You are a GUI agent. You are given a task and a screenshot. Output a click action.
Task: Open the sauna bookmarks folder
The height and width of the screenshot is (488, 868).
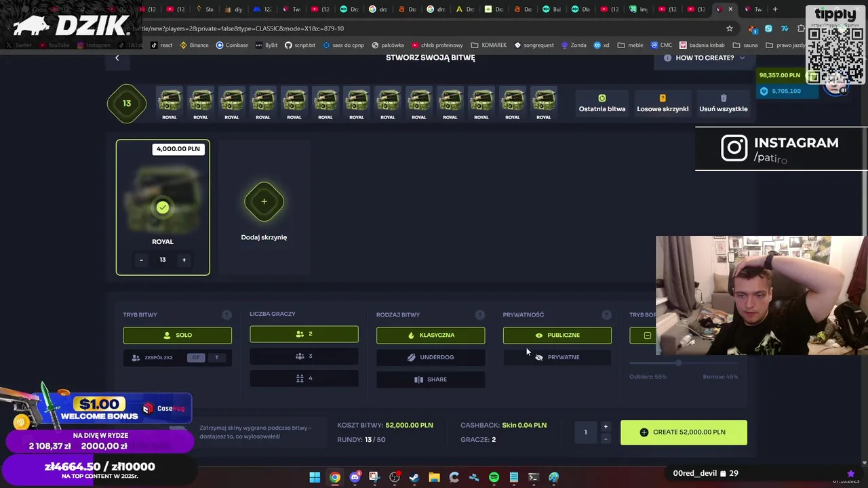tap(745, 45)
